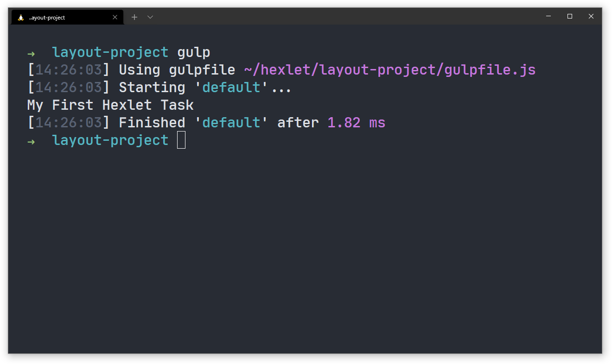Click the layout-project text at the bottom prompt
This screenshot has width=612, height=364.
[110, 140]
